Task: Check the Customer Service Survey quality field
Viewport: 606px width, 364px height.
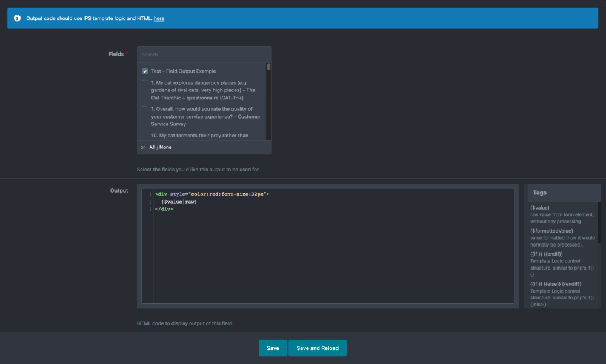Action: 145,109
